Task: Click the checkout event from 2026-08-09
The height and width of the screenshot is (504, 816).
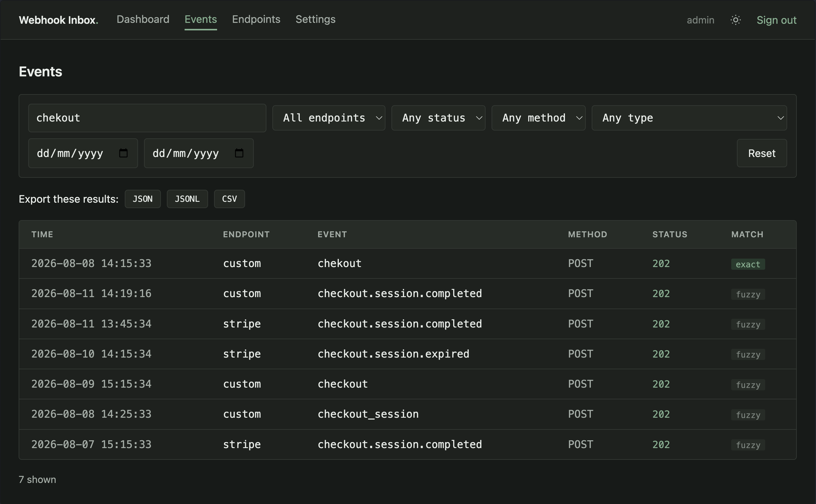Action: coord(407,384)
